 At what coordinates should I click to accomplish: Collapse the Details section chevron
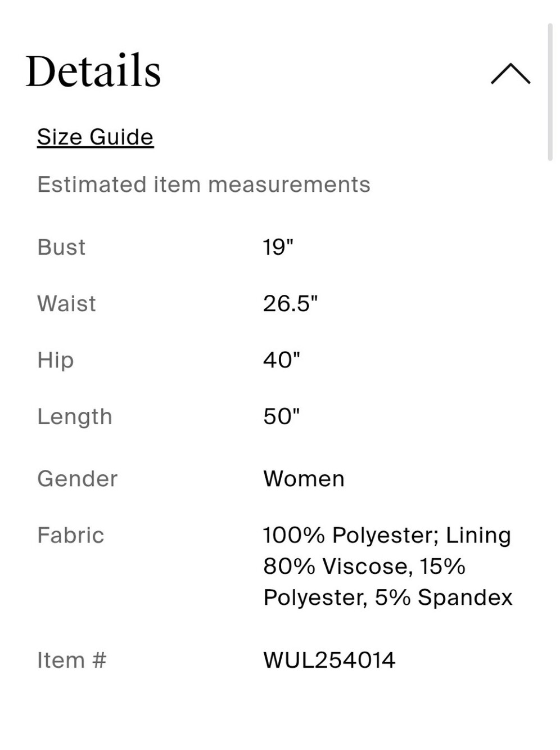(511, 73)
